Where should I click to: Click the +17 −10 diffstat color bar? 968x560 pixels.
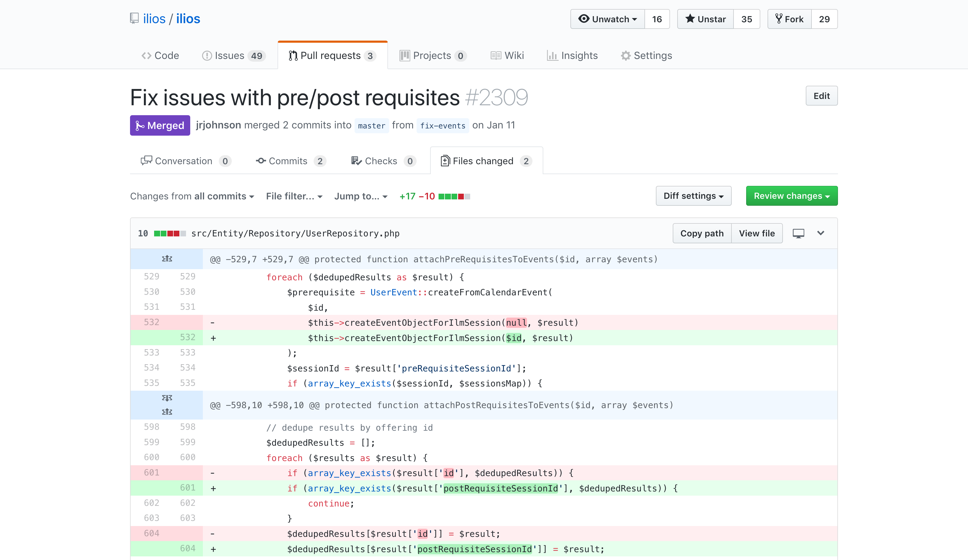click(454, 196)
